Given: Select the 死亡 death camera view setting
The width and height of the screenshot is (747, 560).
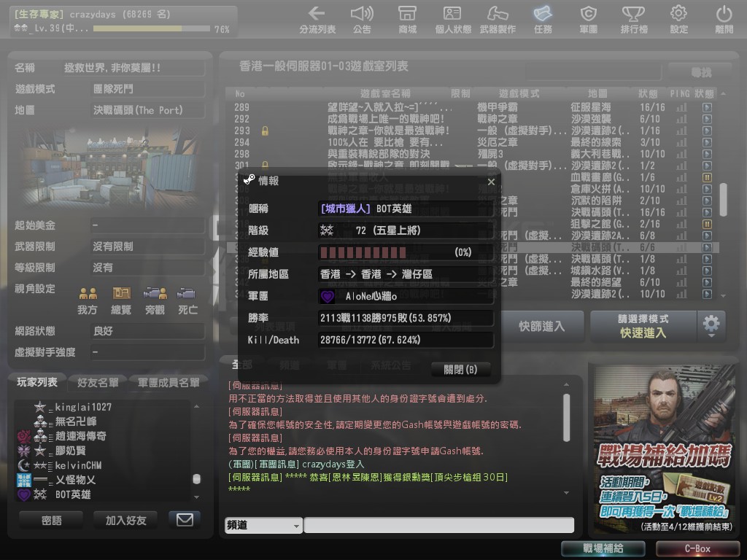Looking at the screenshot, I should [x=187, y=300].
